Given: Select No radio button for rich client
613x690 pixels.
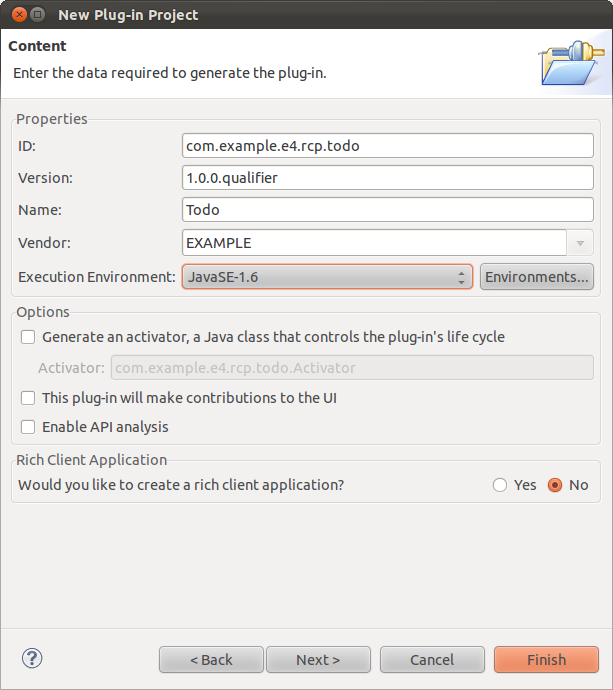Looking at the screenshot, I should point(555,485).
